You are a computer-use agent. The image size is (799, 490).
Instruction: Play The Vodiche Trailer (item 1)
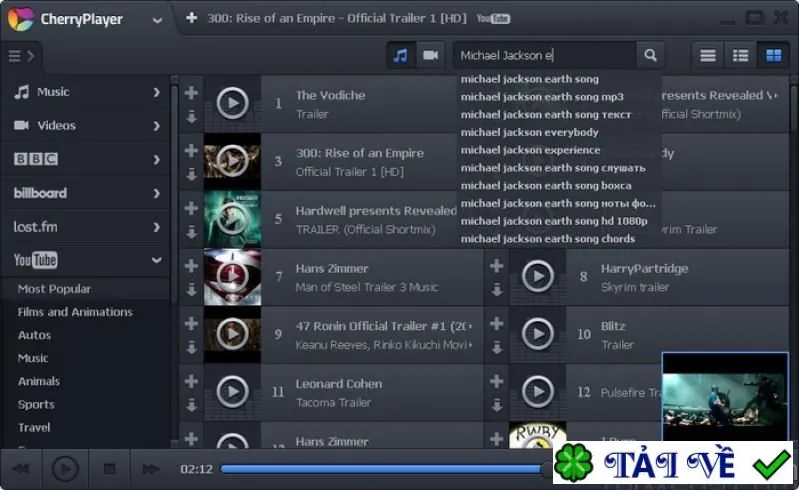pyautogui.click(x=232, y=103)
